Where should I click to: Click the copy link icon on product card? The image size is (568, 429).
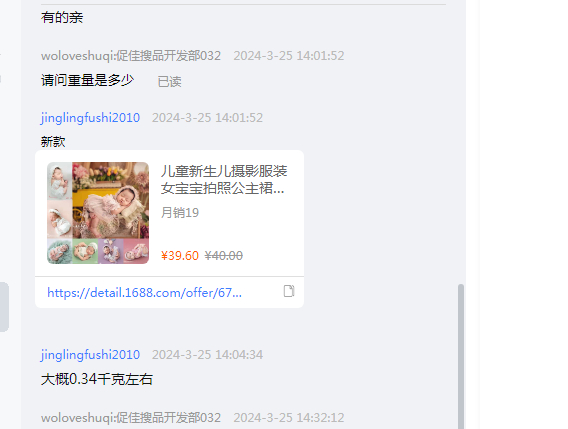(x=289, y=291)
